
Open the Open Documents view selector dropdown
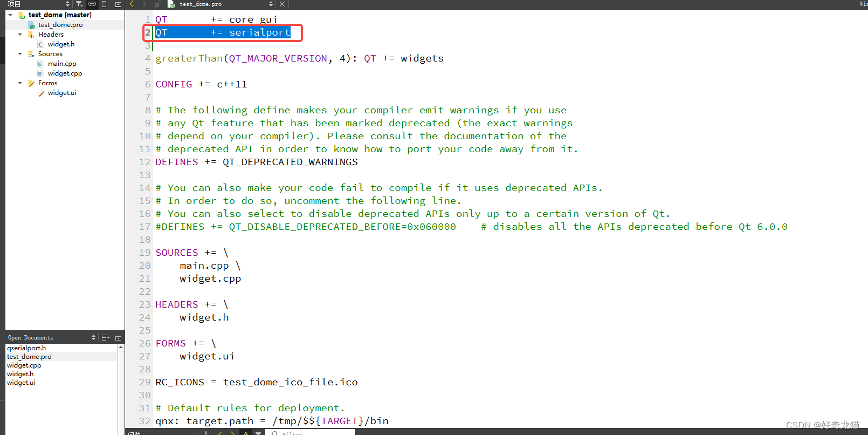[93, 337]
